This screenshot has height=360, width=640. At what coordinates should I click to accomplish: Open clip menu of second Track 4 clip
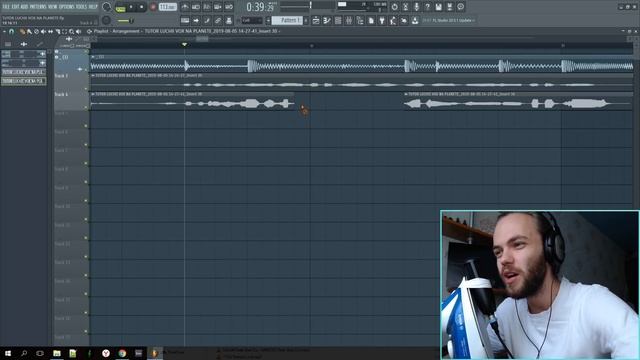(x=406, y=94)
